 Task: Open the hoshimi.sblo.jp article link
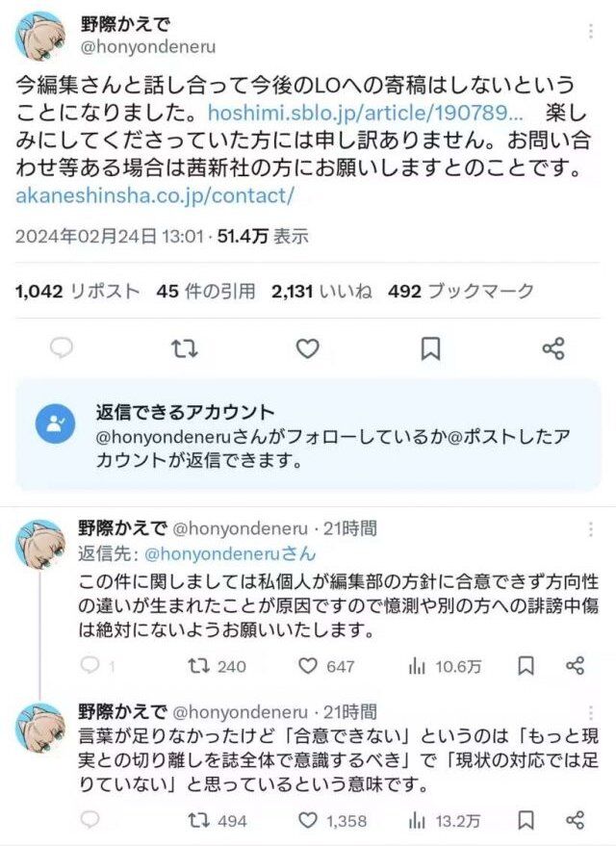pos(365,113)
